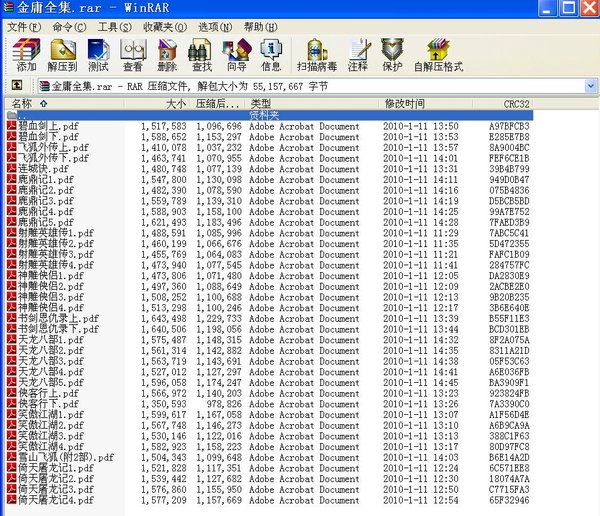Select file 神雕侠侣3.pdf
This screenshot has height=516, width=600.
click(x=51, y=297)
